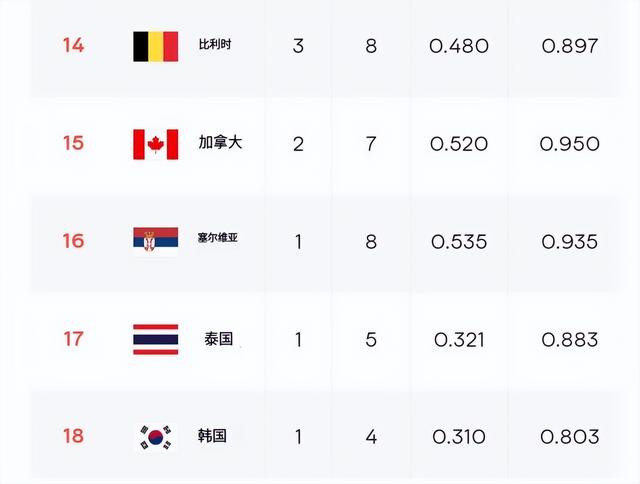The height and width of the screenshot is (484, 640).
Task: Click Thailand's 0.321 value
Action: (x=459, y=340)
